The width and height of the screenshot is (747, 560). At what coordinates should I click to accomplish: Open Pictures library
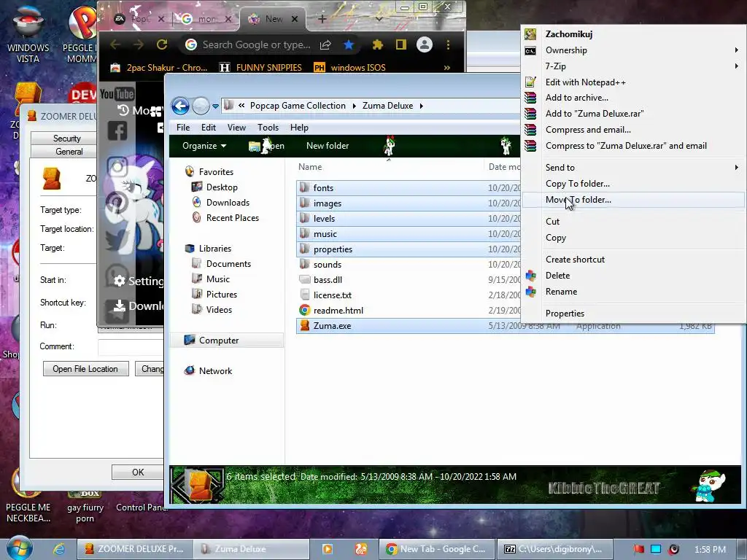point(222,295)
